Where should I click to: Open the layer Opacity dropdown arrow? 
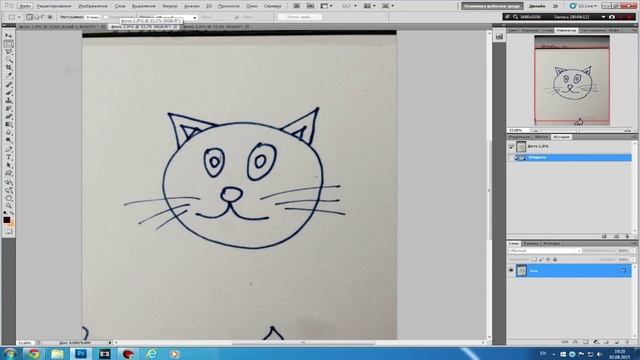[x=633, y=251]
